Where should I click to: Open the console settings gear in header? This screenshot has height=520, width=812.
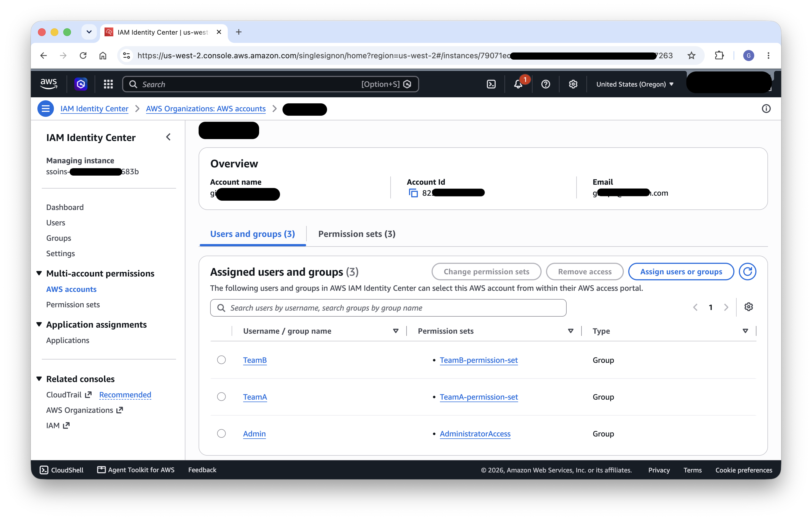click(573, 84)
